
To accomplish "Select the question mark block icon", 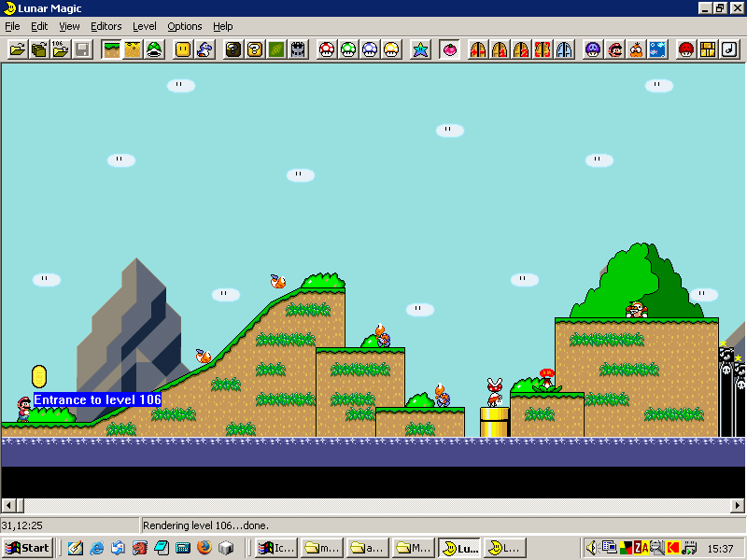I will point(254,49).
